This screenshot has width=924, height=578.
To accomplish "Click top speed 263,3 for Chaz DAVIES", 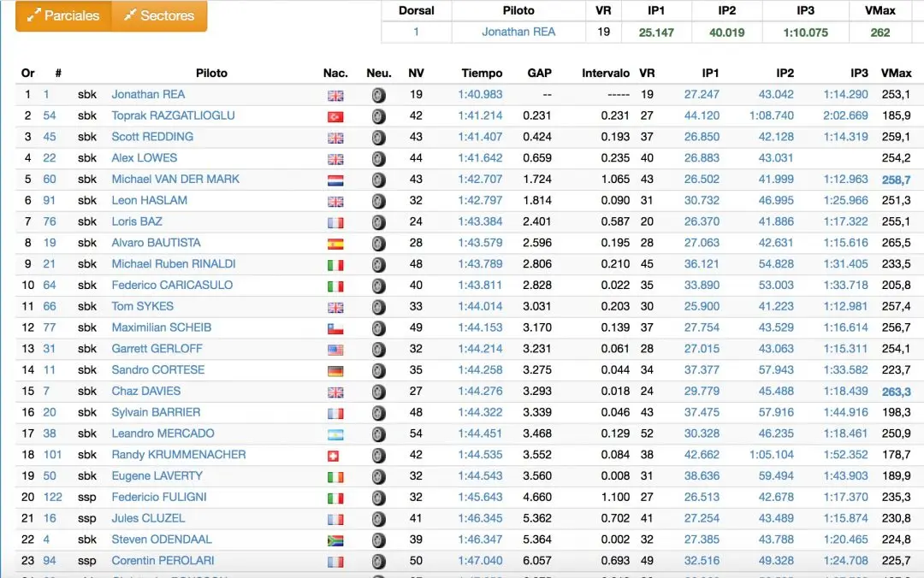I will 897,392.
